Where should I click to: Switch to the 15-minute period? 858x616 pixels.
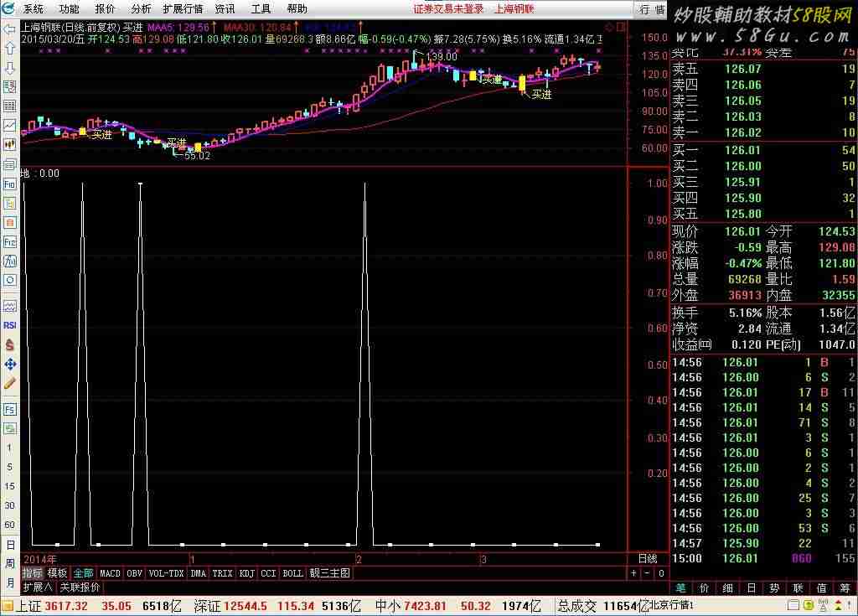[x=9, y=486]
